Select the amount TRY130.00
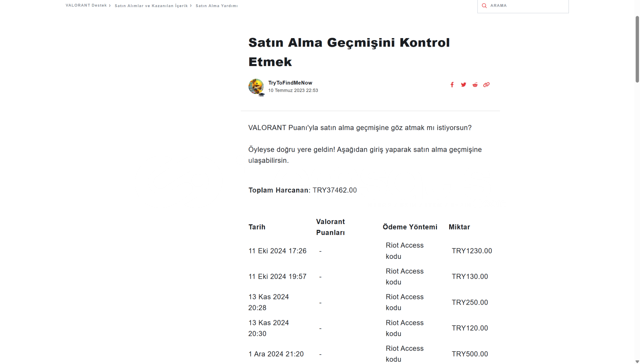This screenshot has width=640, height=364. (x=470, y=276)
